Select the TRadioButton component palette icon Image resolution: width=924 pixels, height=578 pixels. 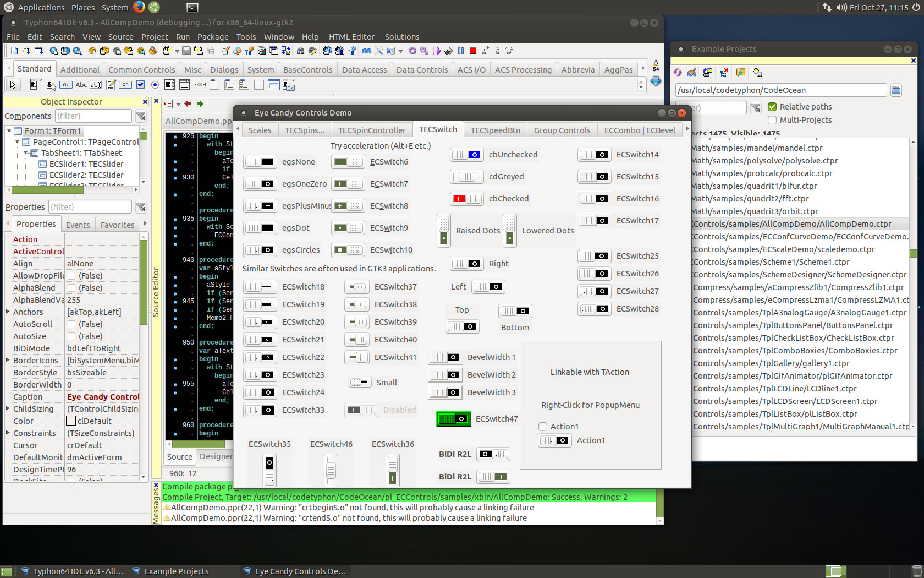[x=155, y=85]
